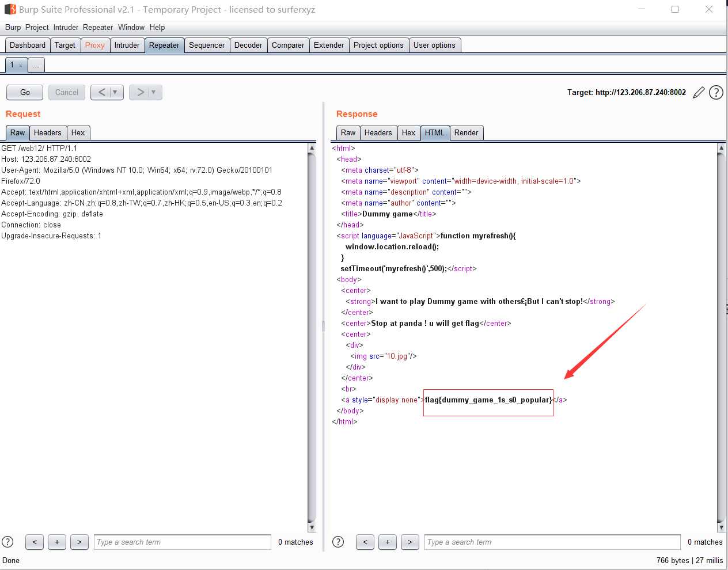The height and width of the screenshot is (570, 728).
Task: Click the Dummy game title text
Action: click(388, 214)
